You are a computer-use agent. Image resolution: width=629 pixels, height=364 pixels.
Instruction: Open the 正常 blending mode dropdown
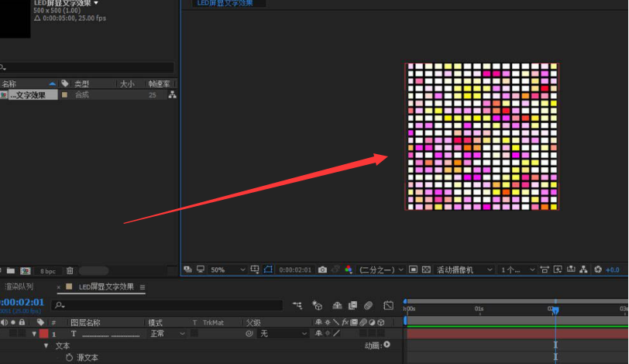(x=167, y=334)
